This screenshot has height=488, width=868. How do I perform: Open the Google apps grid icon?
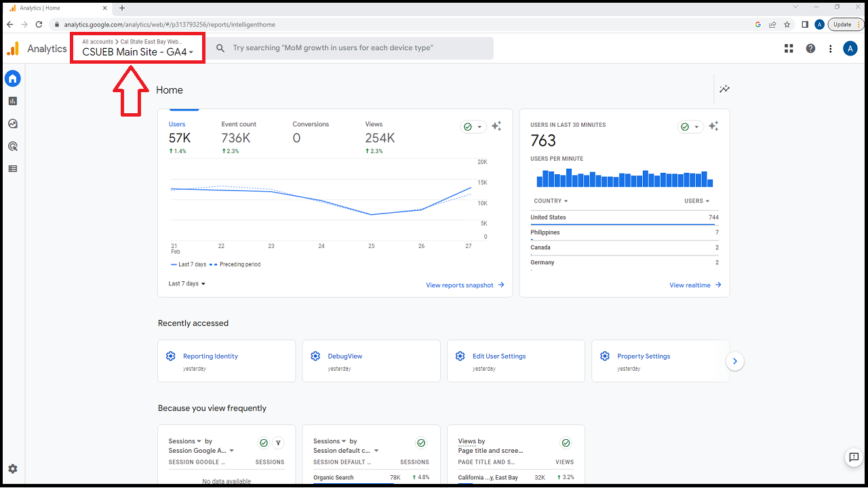[x=789, y=48]
